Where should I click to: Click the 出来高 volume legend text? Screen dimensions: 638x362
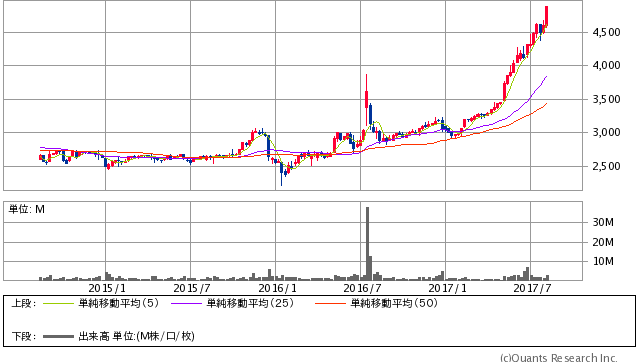point(94,336)
